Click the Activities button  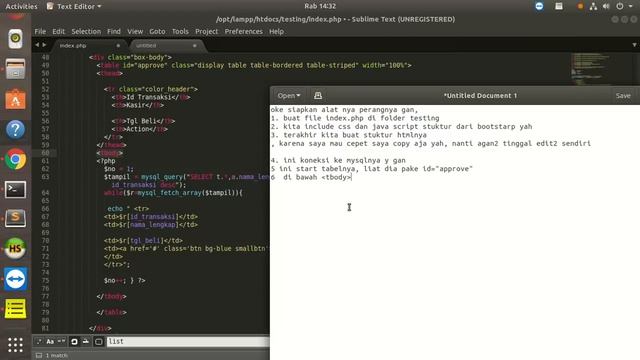point(21,6)
